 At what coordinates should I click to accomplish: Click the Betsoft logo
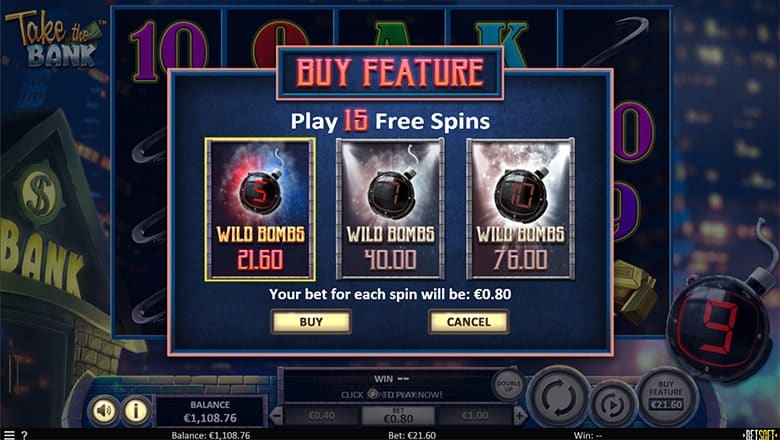point(760,435)
